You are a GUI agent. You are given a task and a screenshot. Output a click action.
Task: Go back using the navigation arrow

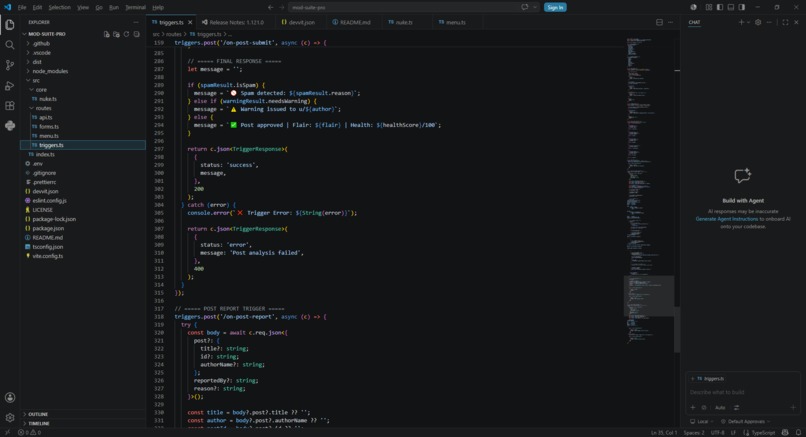pyautogui.click(x=270, y=7)
